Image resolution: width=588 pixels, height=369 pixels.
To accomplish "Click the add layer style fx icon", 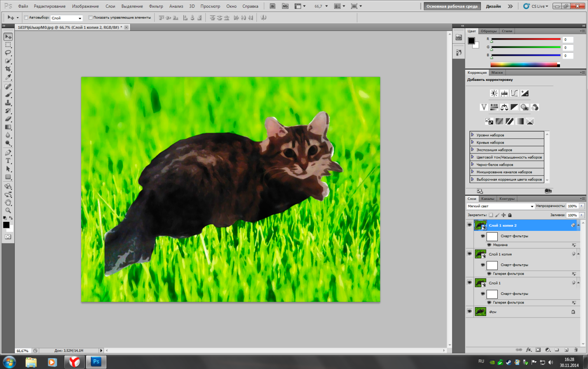I will [x=529, y=350].
